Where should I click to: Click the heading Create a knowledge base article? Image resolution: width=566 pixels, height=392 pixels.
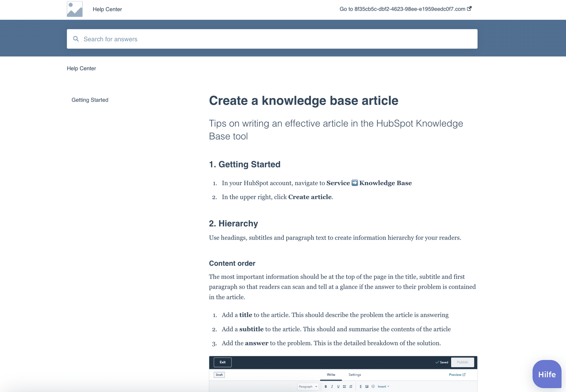click(304, 101)
